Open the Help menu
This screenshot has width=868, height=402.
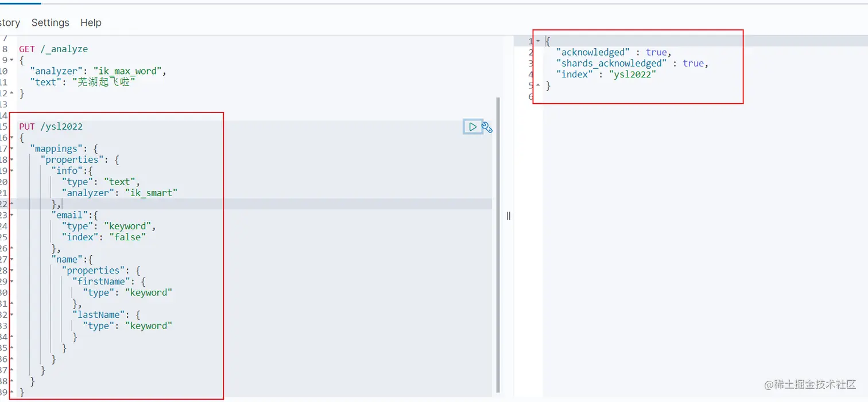91,22
